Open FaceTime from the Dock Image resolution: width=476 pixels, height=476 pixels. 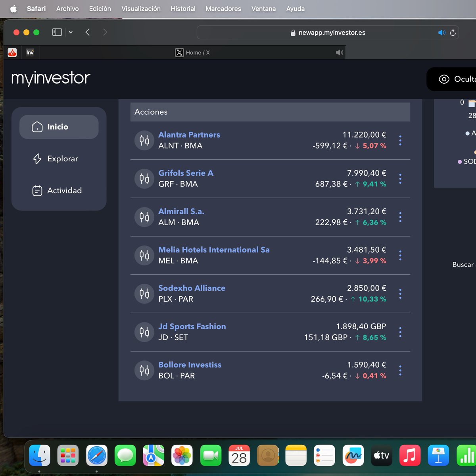tap(211, 455)
